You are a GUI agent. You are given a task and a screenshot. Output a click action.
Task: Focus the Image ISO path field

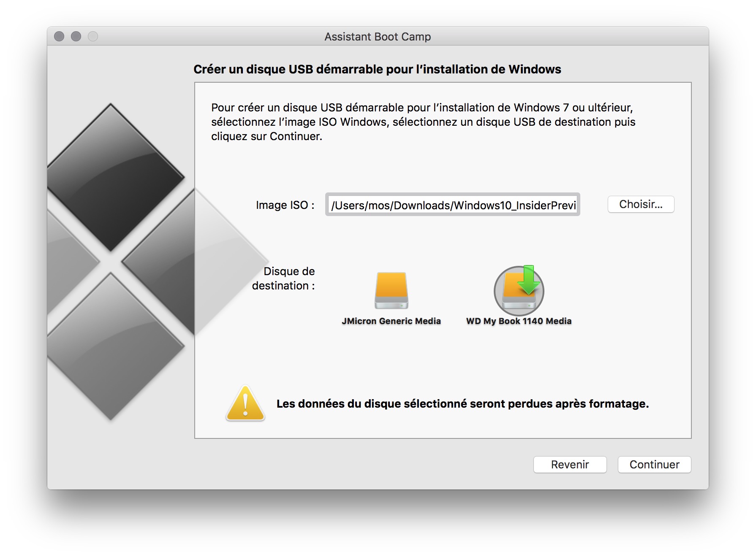452,205
